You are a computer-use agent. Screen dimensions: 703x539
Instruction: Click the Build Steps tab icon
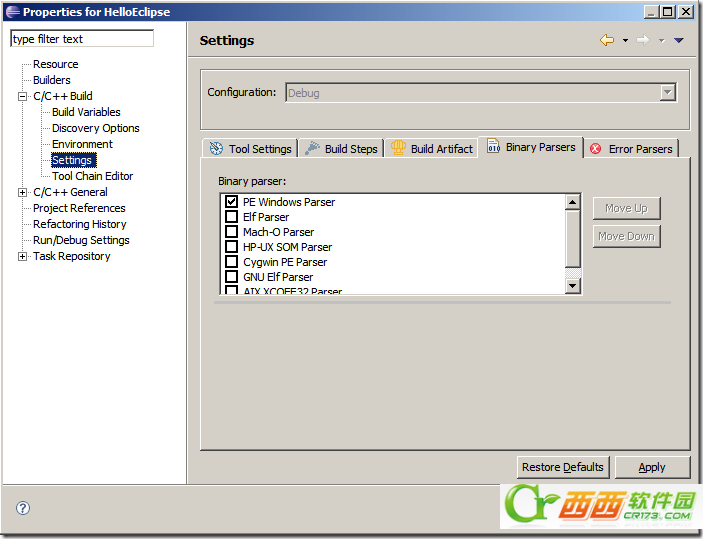click(x=312, y=148)
